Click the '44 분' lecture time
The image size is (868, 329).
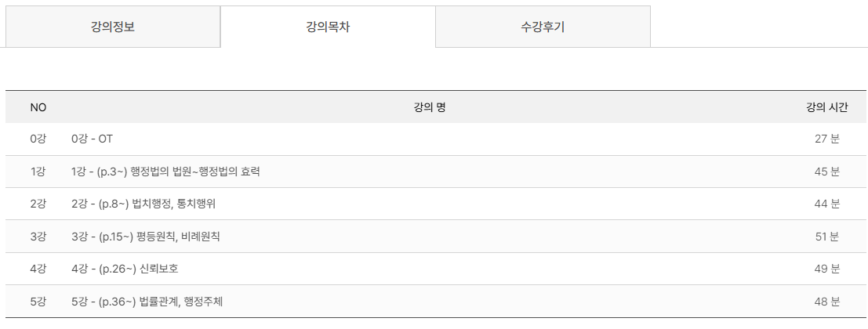(826, 204)
